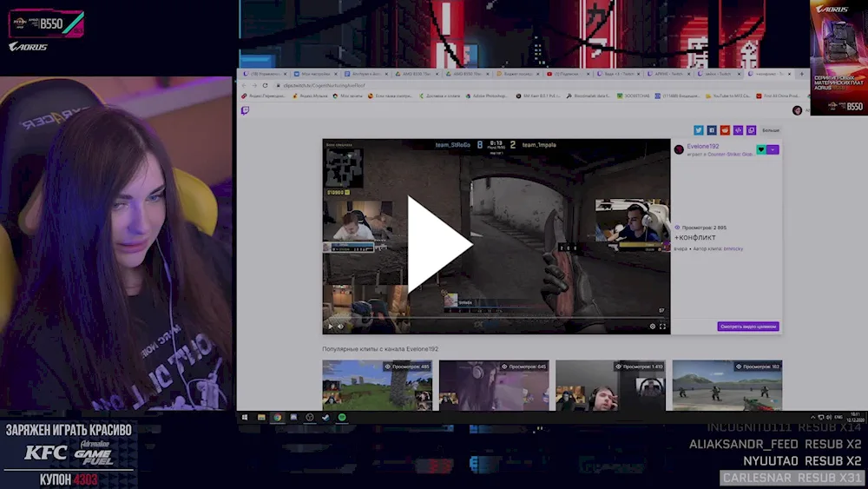Switch to the first tab marked (18)
868x489 pixels.
click(x=265, y=74)
